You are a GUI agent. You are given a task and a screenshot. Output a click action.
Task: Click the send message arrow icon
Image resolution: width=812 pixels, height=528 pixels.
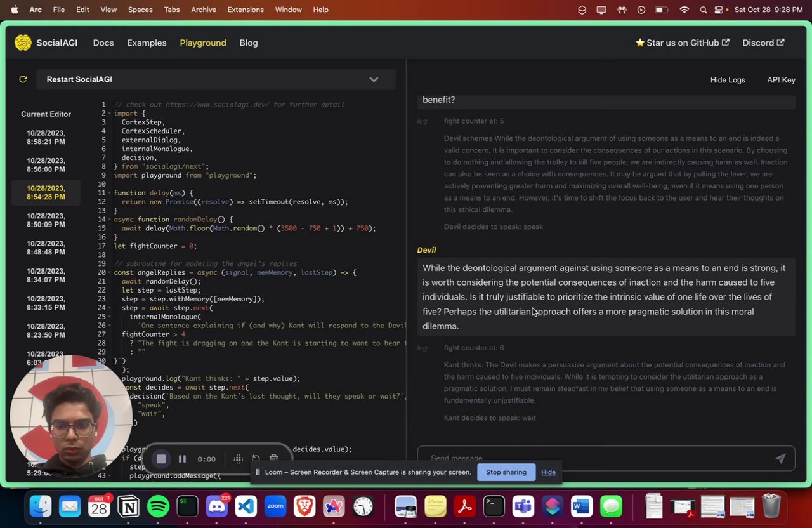click(x=780, y=458)
